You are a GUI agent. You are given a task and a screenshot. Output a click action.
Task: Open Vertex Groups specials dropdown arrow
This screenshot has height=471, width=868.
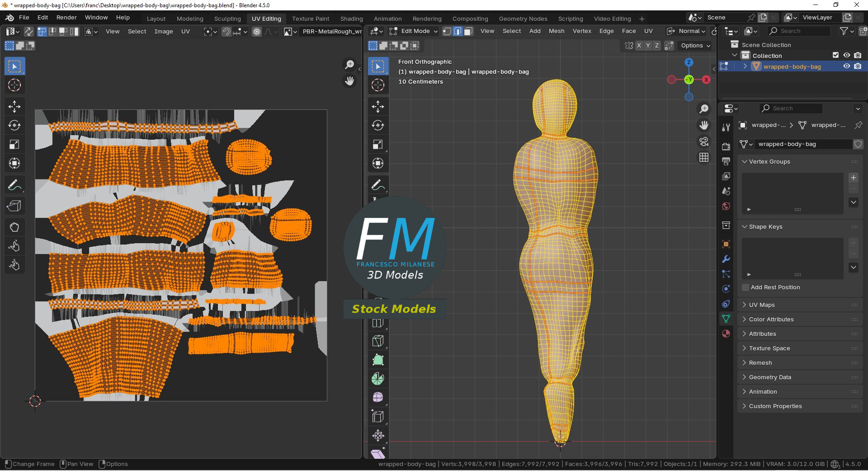click(x=854, y=203)
